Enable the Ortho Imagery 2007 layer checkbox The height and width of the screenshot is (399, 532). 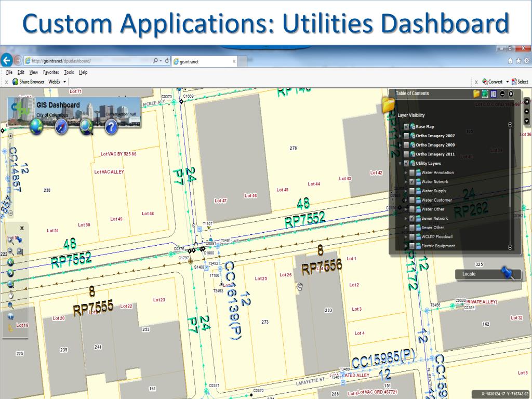[x=406, y=136]
